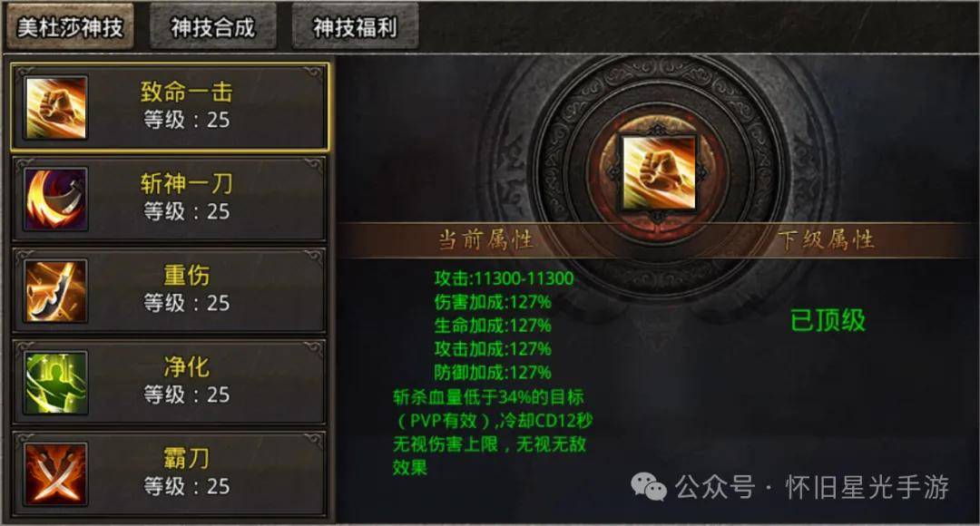The width and height of the screenshot is (980, 526).
Task: Open the 美杜莎神技 tab
Action: (x=70, y=27)
